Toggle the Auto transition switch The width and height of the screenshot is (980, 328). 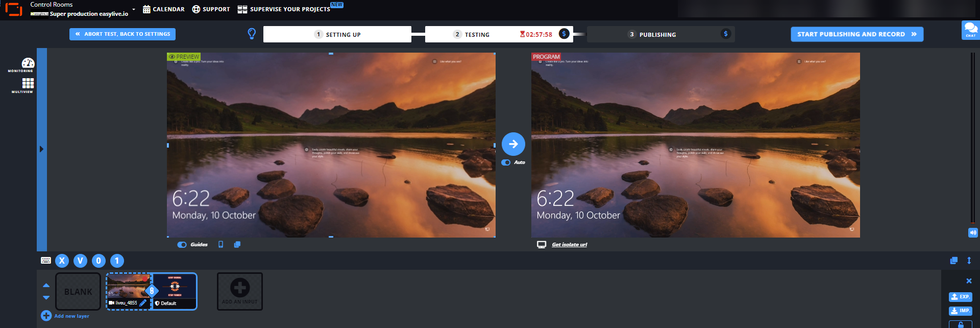(506, 162)
